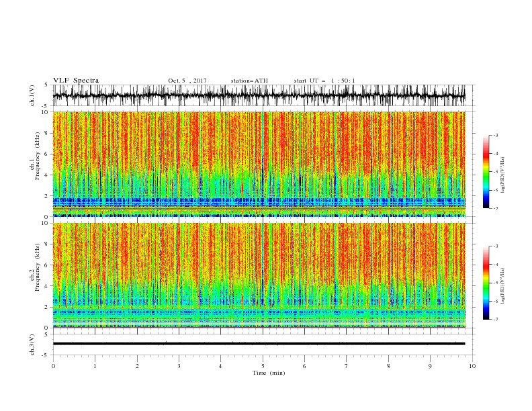Viewport: 532px width, 411px height.
Task: Click the "-3" tick on lower color bar
Action: [495, 246]
